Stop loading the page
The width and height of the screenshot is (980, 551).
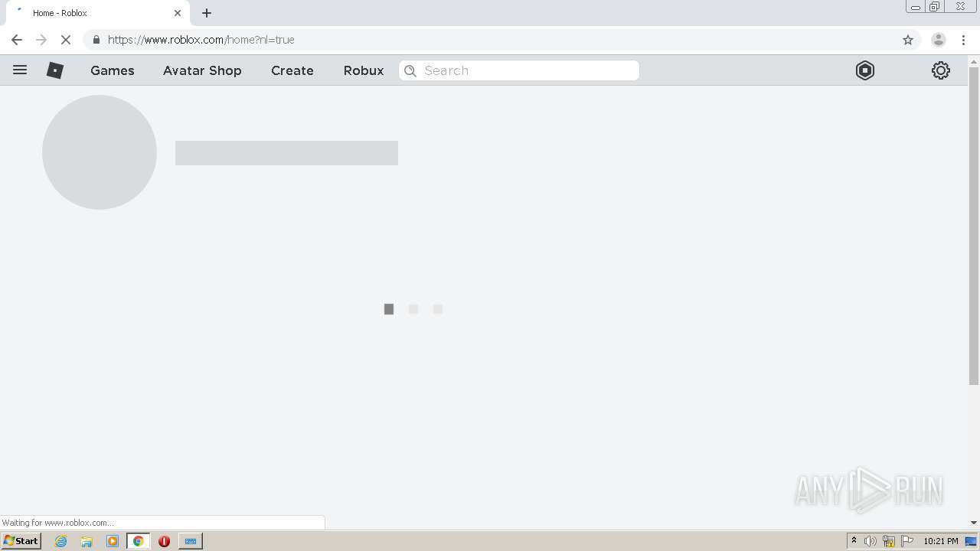[66, 40]
